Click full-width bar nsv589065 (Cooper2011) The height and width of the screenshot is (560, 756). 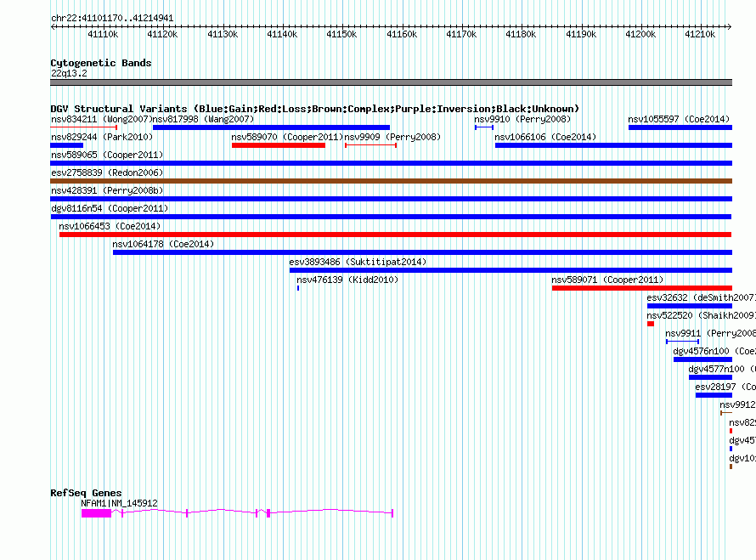391,163
